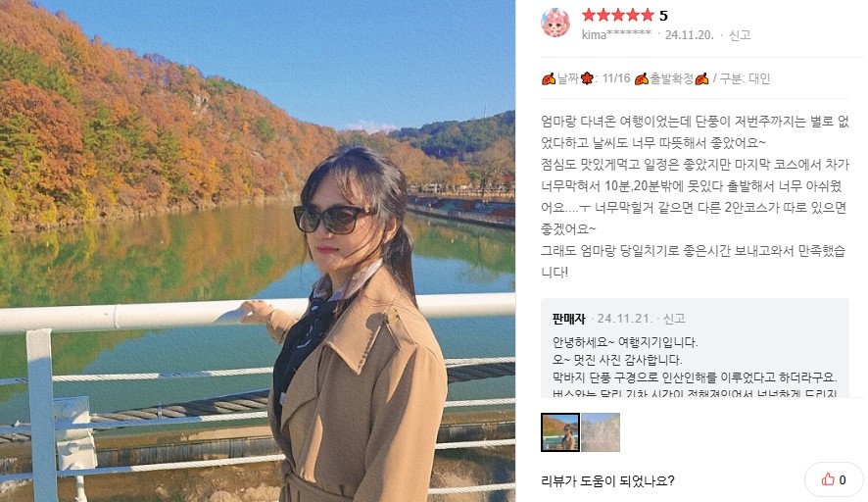Click the 판매자 seller label
Viewport: 868px width, 502px height.
(568, 319)
